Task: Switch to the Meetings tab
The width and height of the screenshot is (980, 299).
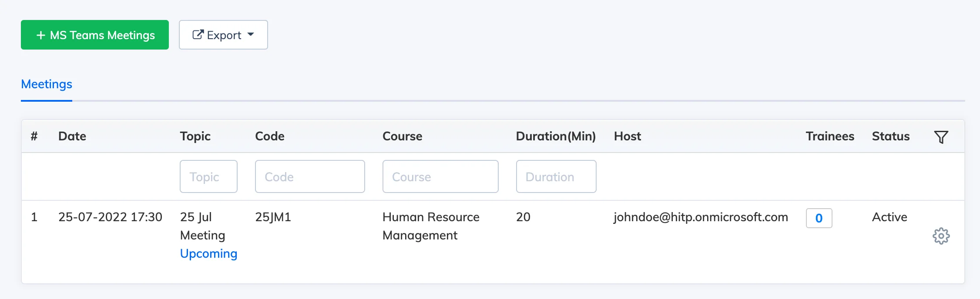Action: point(47,84)
